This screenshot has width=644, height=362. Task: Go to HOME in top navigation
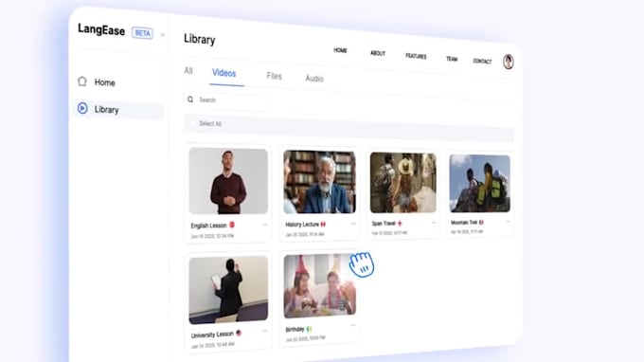[x=340, y=50]
